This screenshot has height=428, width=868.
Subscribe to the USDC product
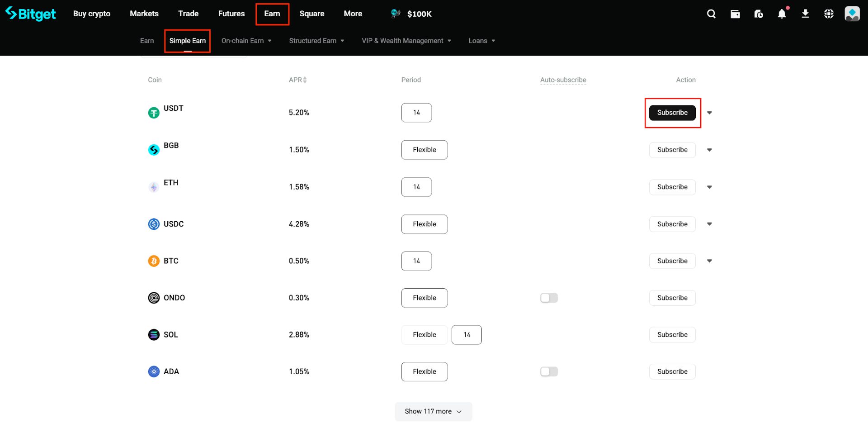[x=672, y=224]
